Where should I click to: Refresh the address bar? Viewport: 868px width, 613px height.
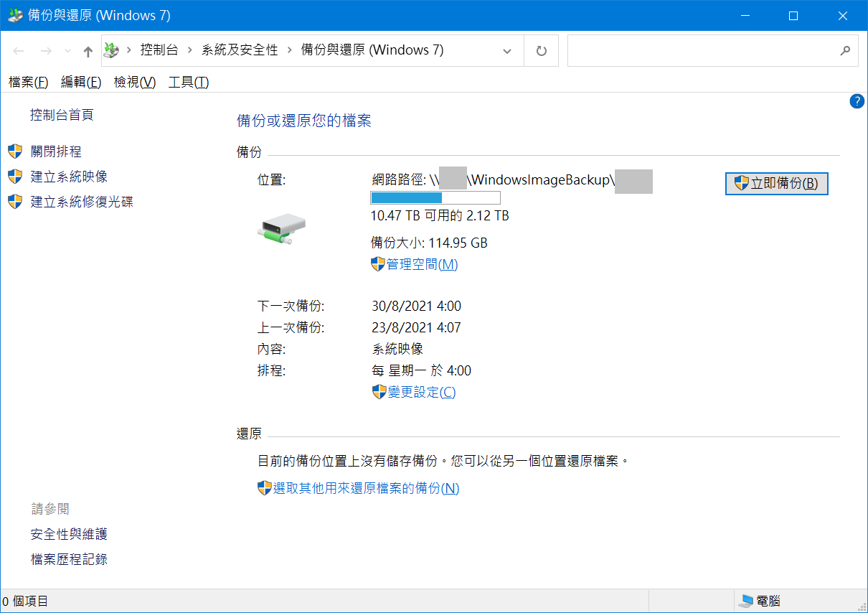542,51
